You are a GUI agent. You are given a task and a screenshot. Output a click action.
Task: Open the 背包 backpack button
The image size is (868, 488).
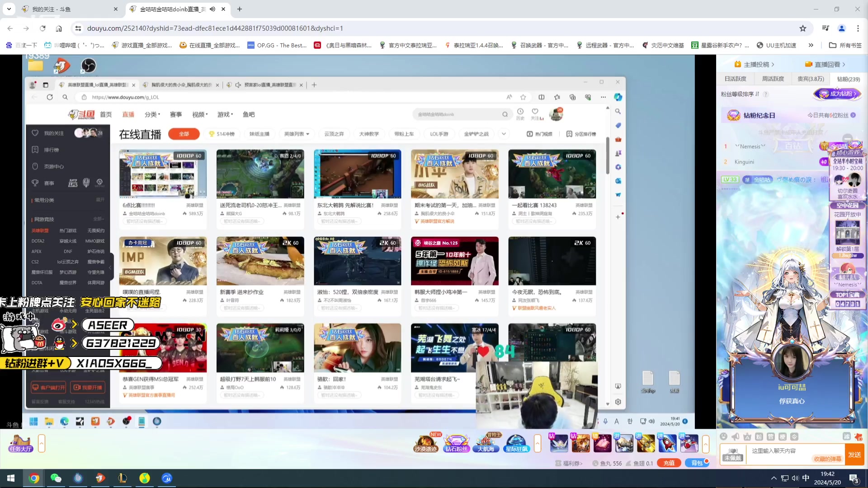pos(697,463)
